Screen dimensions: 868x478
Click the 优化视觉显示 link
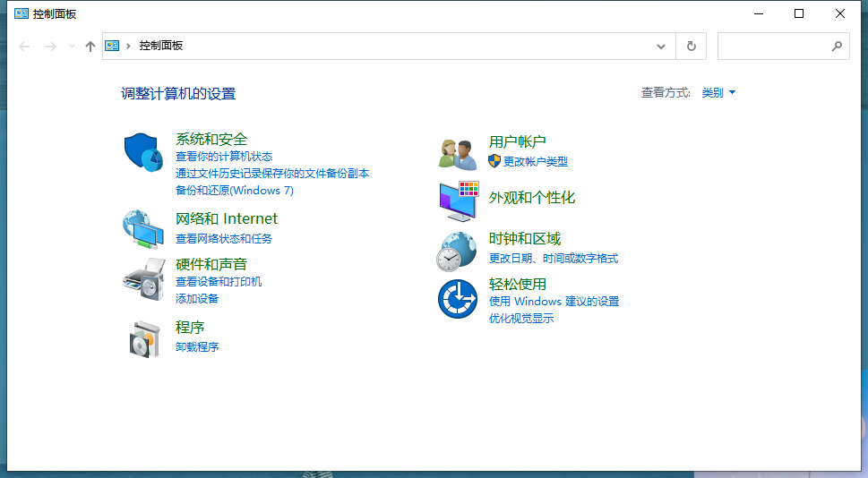tap(521, 318)
